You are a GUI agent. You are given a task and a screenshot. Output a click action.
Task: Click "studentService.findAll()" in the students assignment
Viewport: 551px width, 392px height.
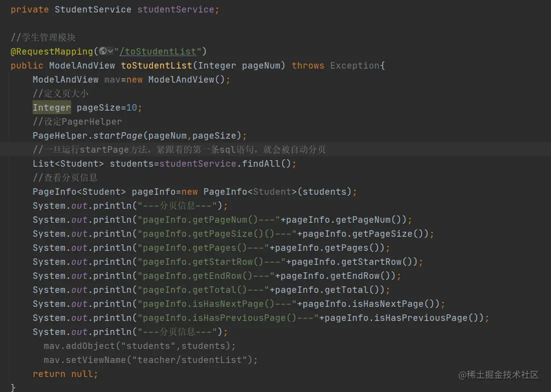225,164
